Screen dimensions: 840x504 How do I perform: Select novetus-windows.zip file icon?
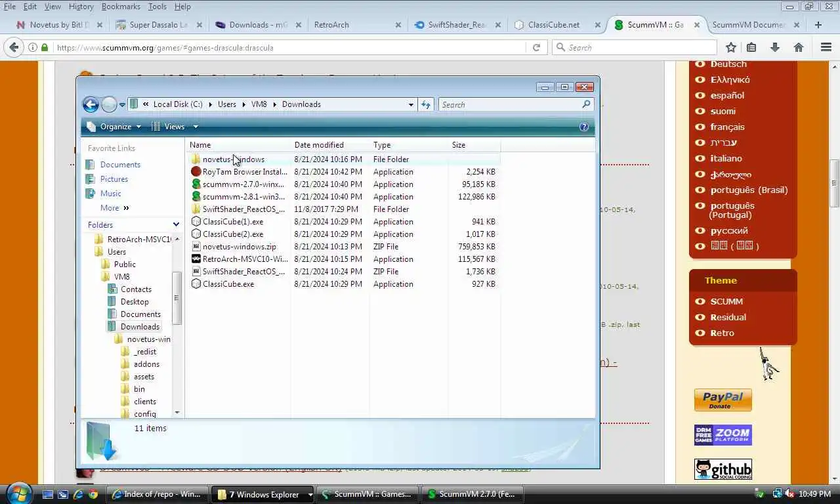196,247
